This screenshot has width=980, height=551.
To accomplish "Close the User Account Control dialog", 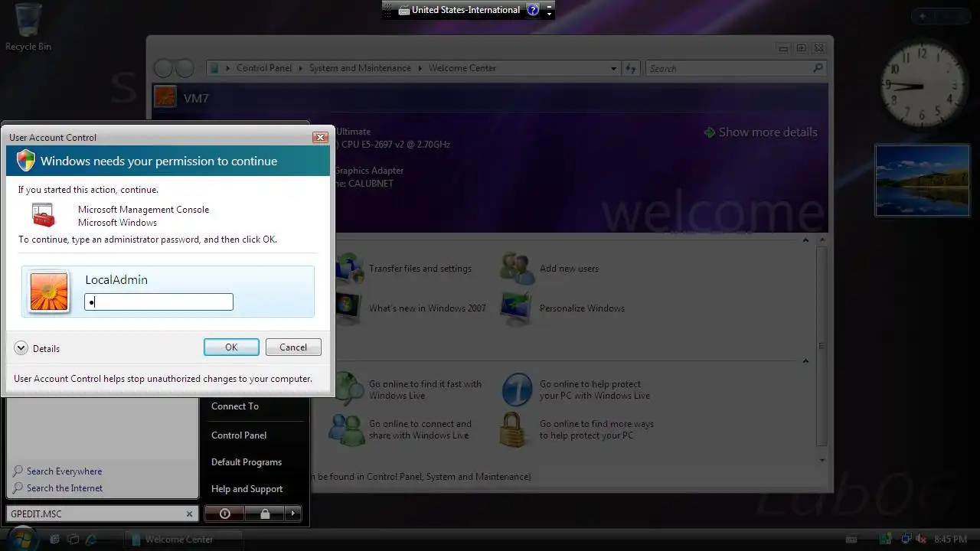I will click(321, 138).
